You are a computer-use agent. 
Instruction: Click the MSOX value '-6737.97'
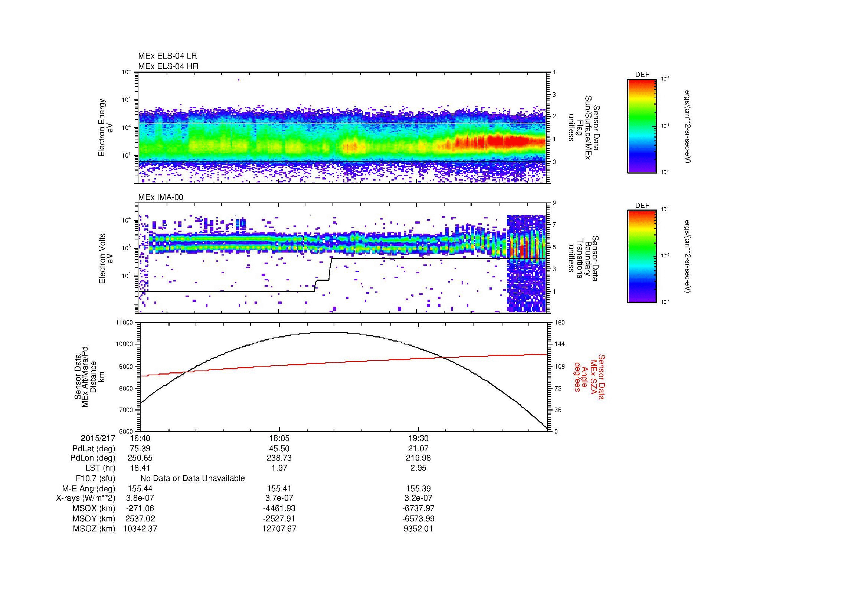point(418,508)
